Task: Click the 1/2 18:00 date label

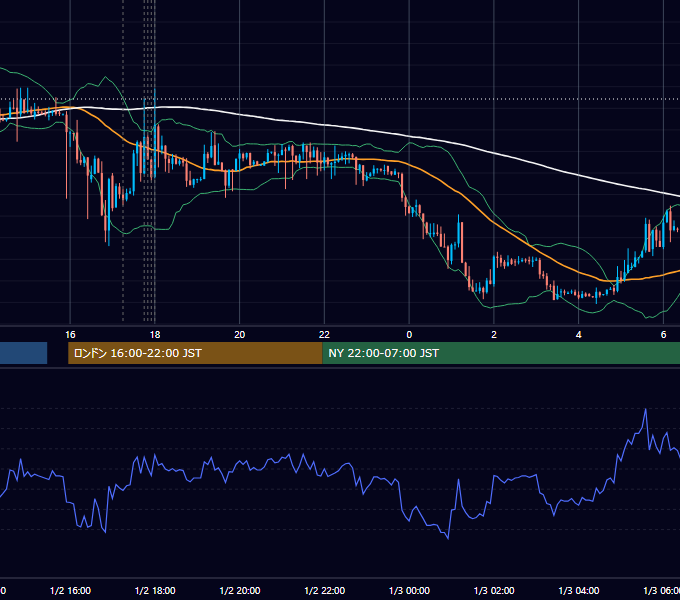Action: pyautogui.click(x=155, y=590)
